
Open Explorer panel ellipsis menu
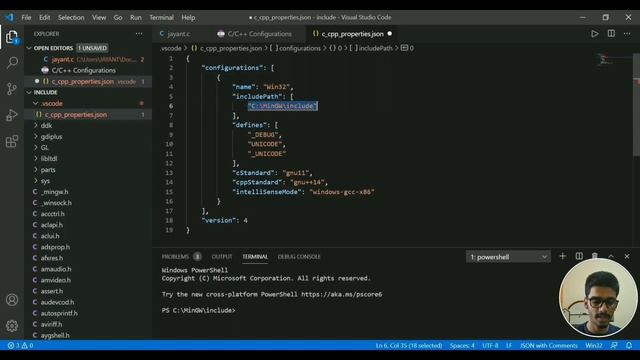tap(139, 34)
